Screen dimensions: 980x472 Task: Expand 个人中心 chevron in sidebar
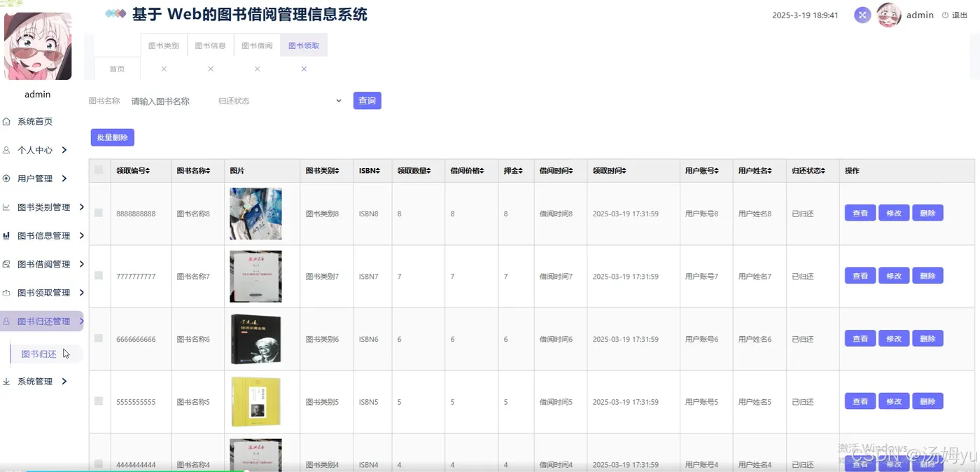point(64,150)
